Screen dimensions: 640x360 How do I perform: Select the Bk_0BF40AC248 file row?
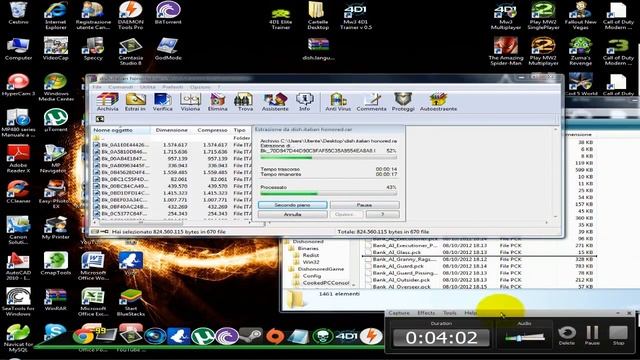click(x=171, y=207)
